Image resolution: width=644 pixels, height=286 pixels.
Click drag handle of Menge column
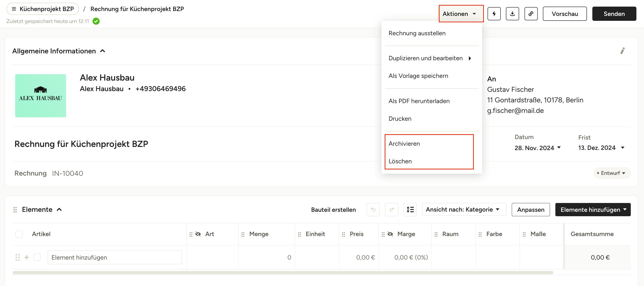point(243,234)
